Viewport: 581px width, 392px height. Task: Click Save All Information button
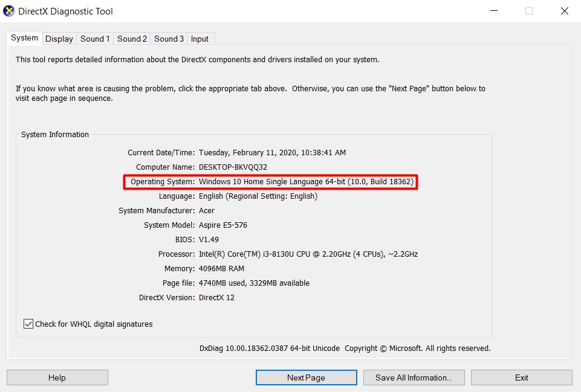(414, 378)
